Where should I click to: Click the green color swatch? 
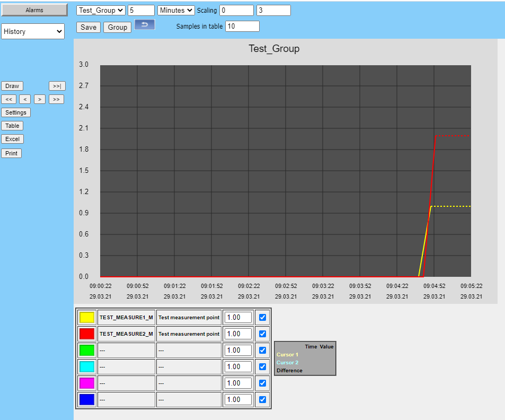pos(87,351)
